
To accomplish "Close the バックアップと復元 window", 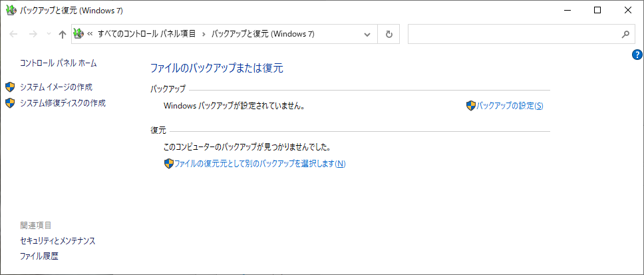I will click(628, 11).
